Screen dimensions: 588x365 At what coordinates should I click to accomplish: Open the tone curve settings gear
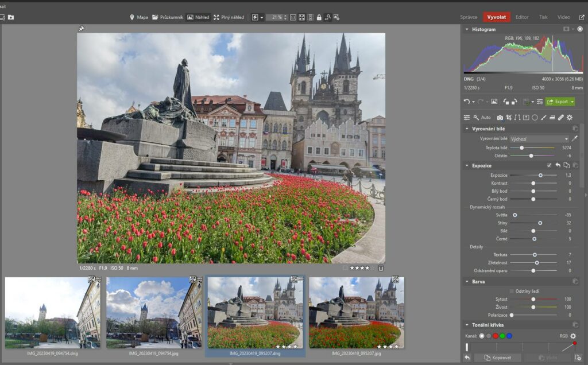coord(572,336)
